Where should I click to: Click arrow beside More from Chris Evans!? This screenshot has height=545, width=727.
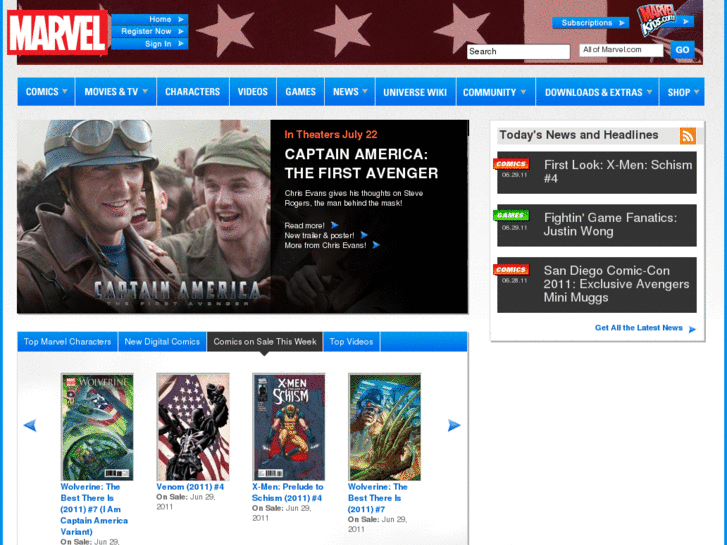tap(376, 245)
